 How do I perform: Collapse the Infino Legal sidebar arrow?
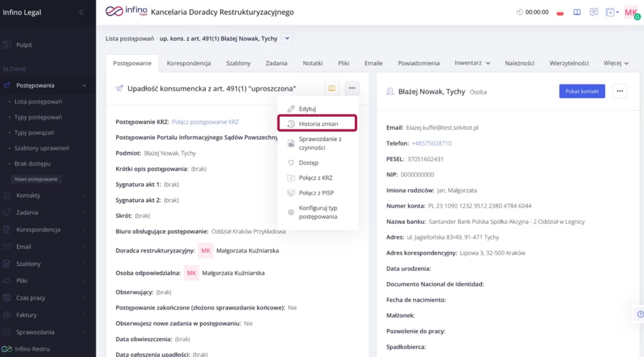[81, 13]
